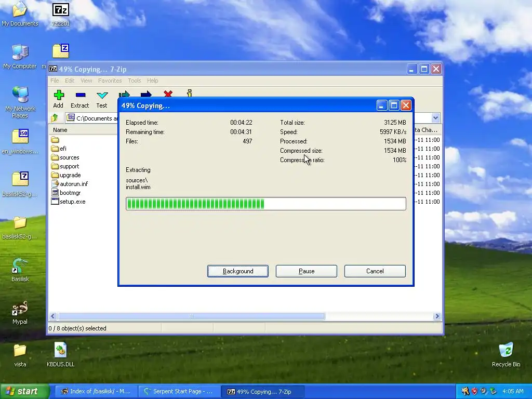Open the Edit menu in 7-Zip
The height and width of the screenshot is (399, 532).
point(70,81)
